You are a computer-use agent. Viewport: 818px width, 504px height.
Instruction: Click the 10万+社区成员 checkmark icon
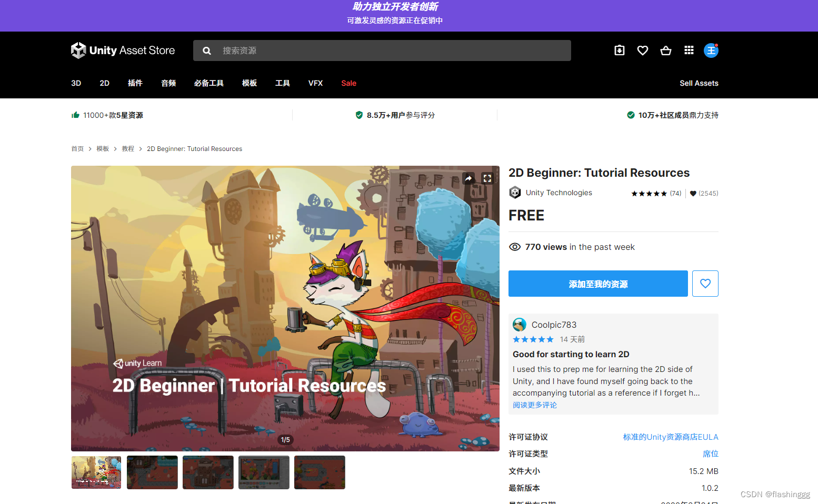[631, 115]
